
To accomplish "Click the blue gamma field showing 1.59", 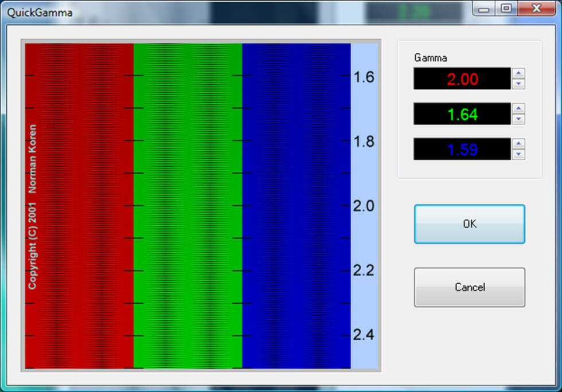I will coord(462,148).
